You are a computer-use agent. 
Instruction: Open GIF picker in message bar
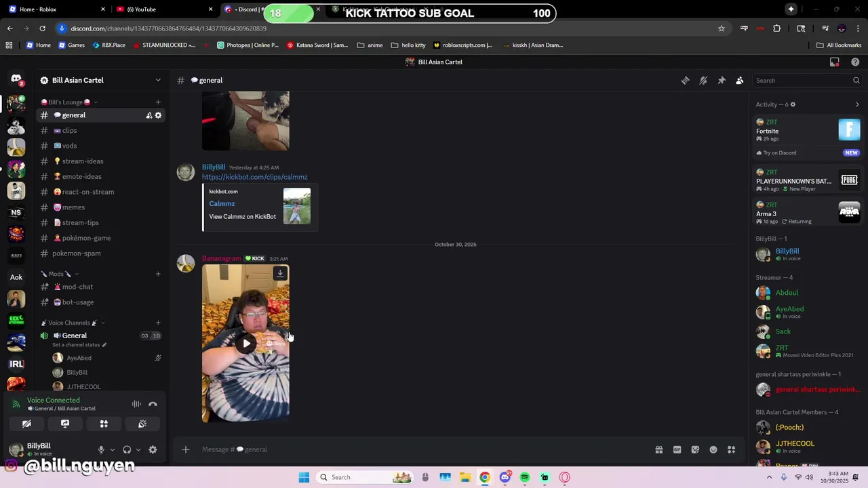(x=677, y=449)
